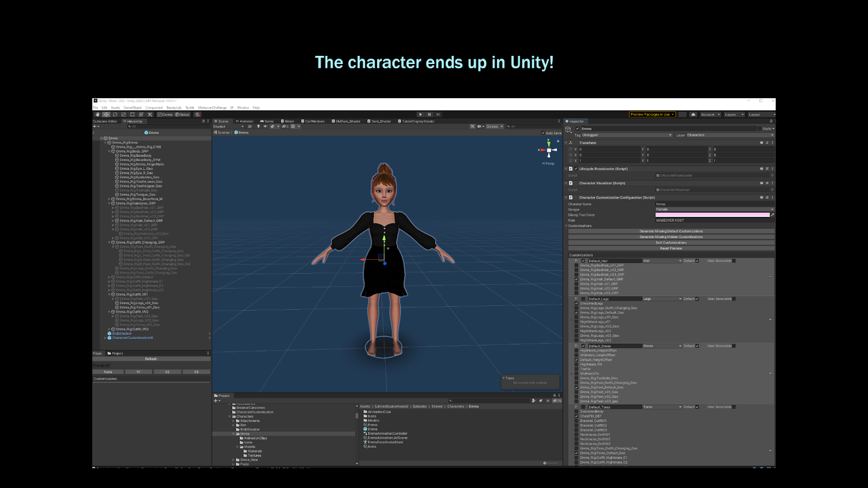
Task: Open Shaded draw mode dropdown
Action: coord(227,126)
